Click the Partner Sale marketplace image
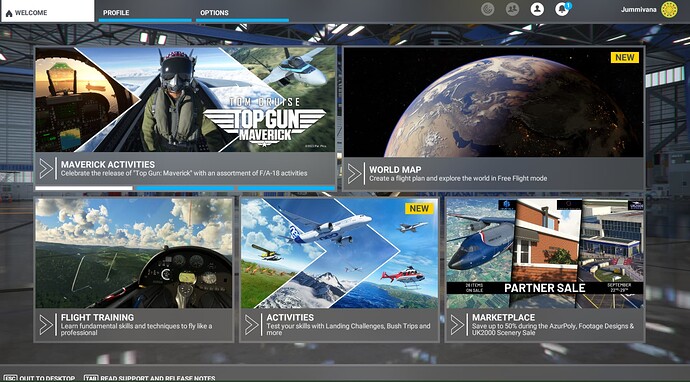Viewport: 690px width, 382px height. [x=545, y=253]
